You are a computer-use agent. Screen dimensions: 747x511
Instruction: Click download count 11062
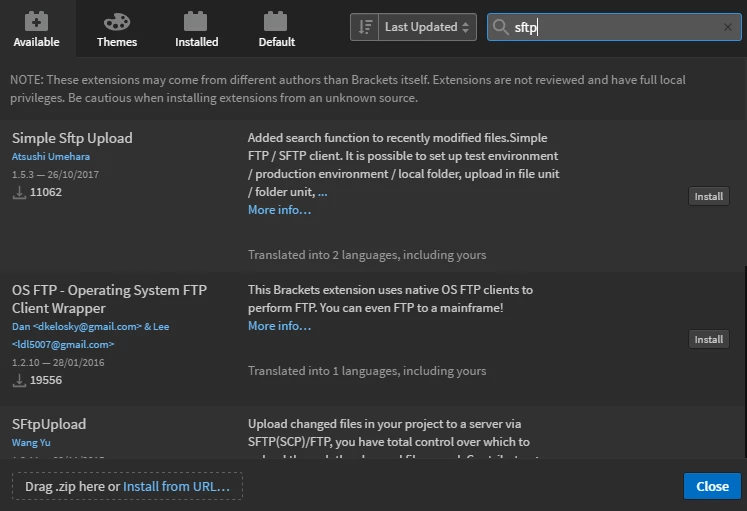coord(46,192)
